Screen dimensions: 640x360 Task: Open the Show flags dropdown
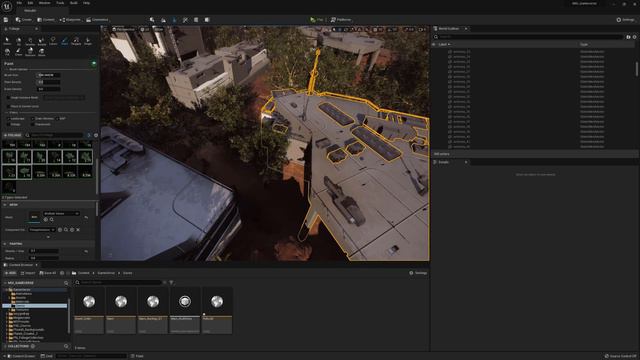pos(158,29)
